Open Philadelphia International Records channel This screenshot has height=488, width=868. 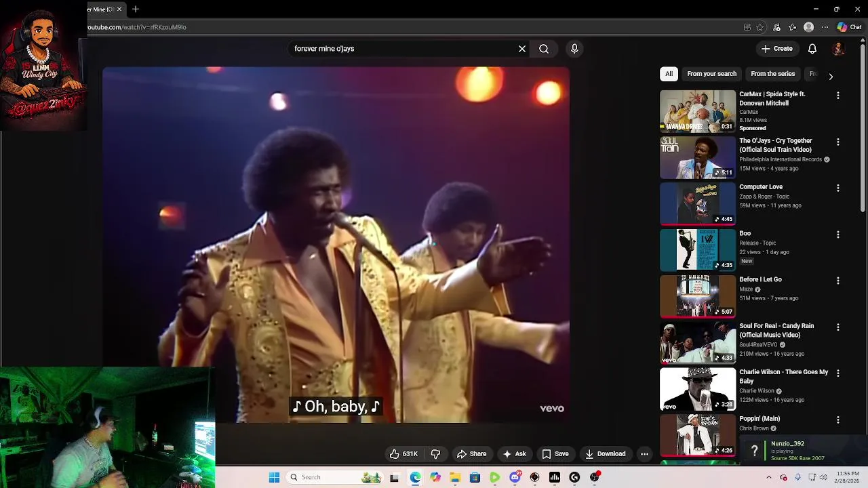tap(781, 159)
